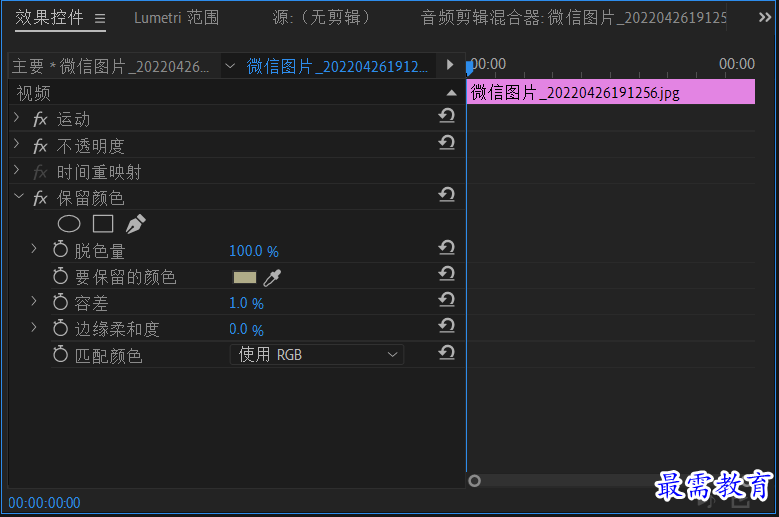Screen dimensions: 779x517
Task: Select the free draw bezier pen mask
Action: 135,224
